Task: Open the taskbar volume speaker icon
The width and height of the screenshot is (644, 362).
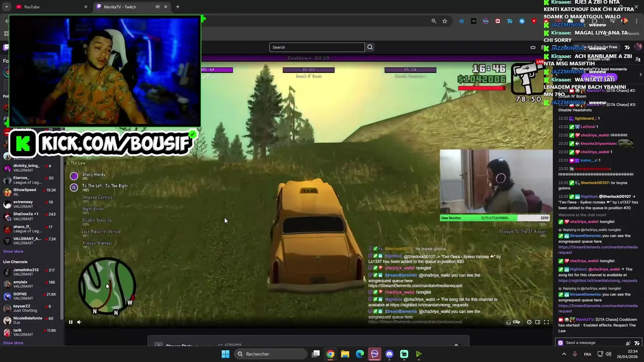Action: 609,354
